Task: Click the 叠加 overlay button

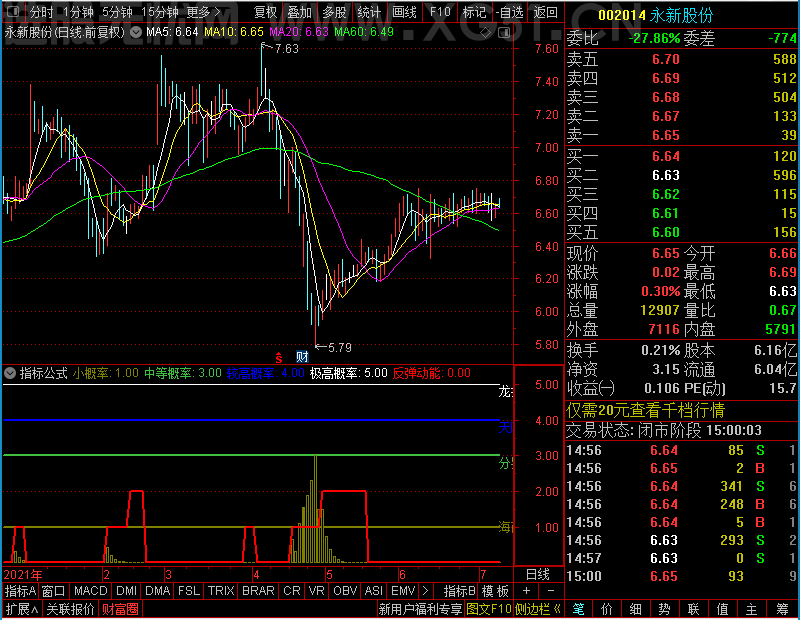Action: pos(299,12)
